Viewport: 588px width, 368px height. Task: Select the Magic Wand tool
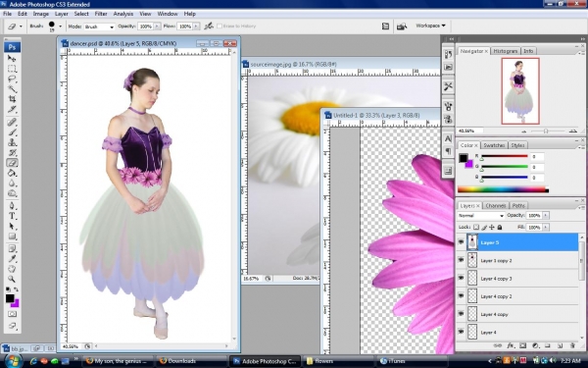[12, 89]
